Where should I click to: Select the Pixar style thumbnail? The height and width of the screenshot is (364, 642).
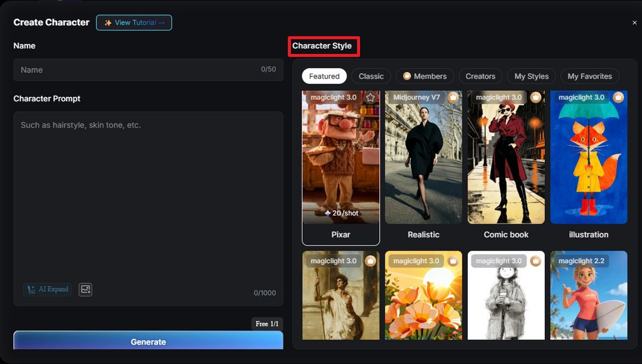[340, 157]
